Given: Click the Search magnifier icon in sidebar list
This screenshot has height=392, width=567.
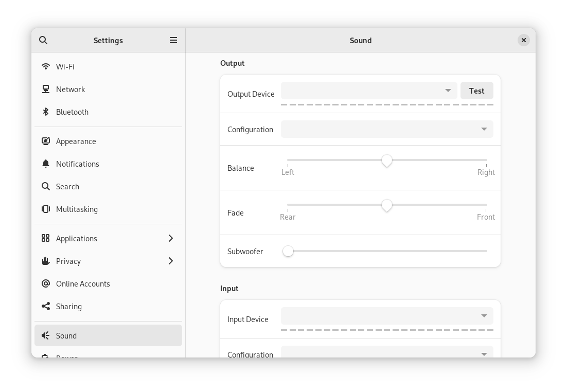Looking at the screenshot, I should coord(46,187).
